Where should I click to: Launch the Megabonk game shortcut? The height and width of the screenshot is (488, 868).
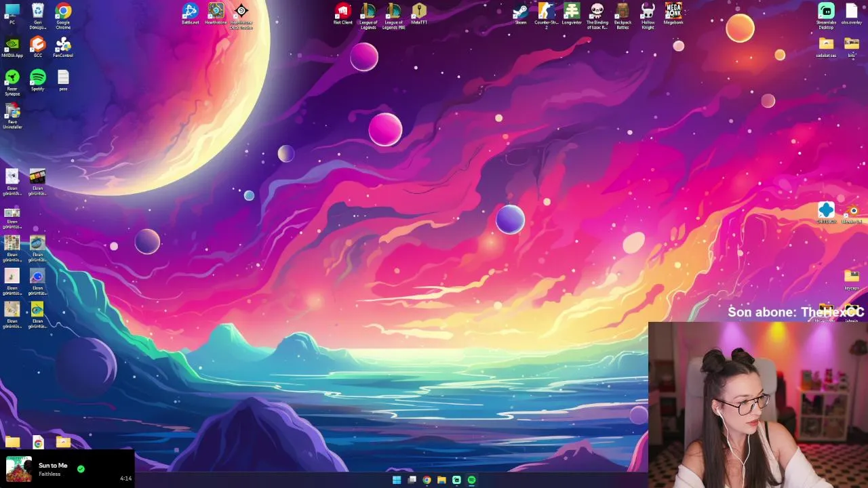(x=673, y=14)
